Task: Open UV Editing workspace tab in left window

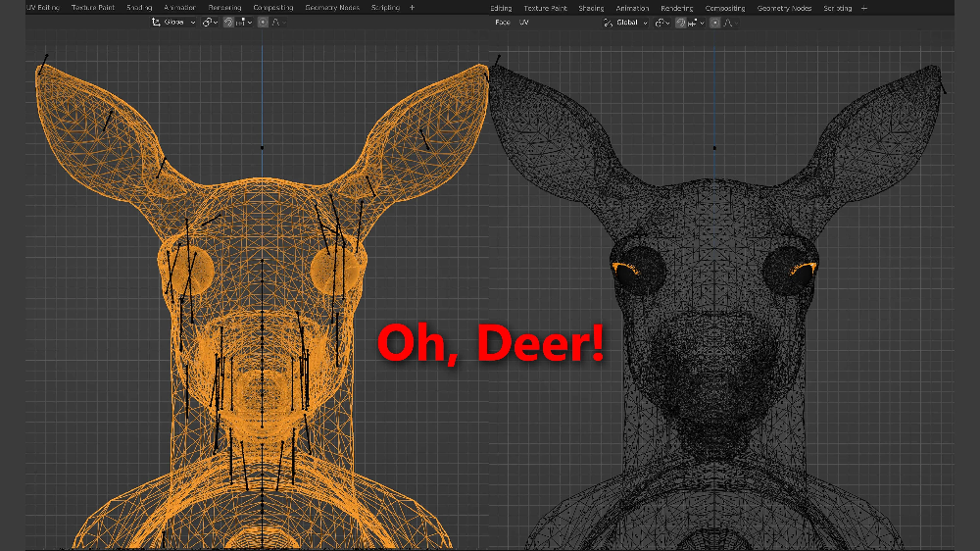Action: tap(42, 8)
